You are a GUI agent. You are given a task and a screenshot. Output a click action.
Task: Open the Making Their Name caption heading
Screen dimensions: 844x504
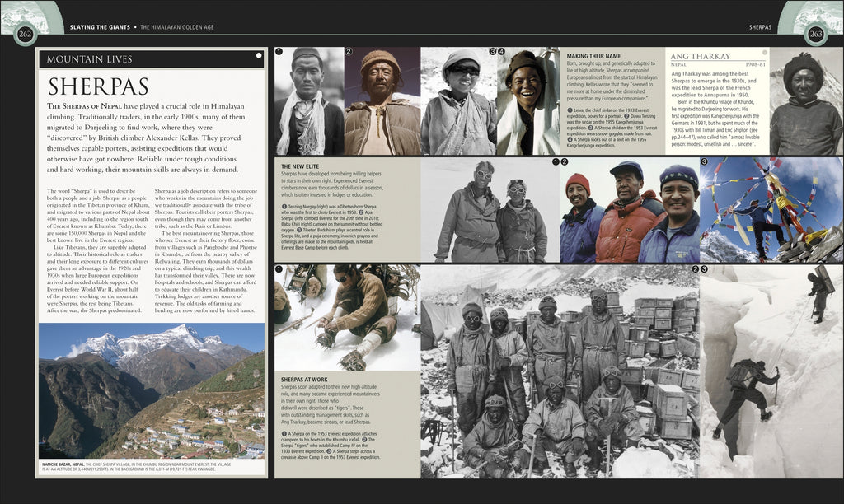(x=593, y=55)
